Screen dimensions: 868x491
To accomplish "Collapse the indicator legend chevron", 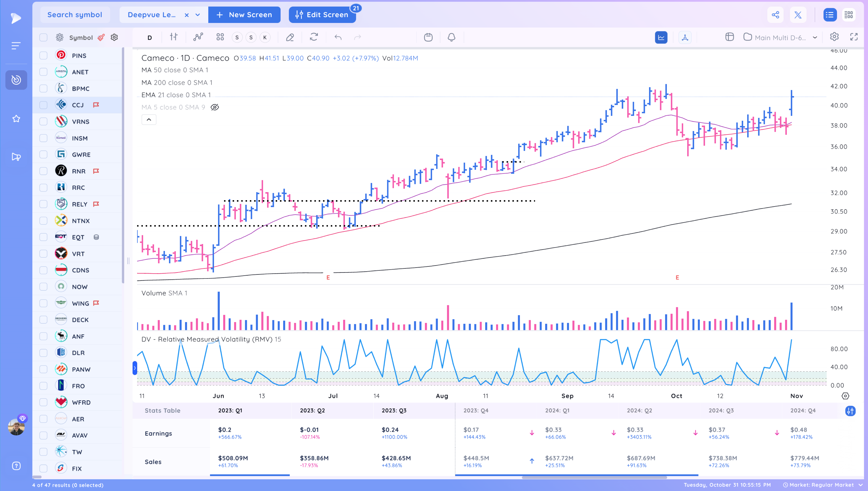I will point(149,120).
